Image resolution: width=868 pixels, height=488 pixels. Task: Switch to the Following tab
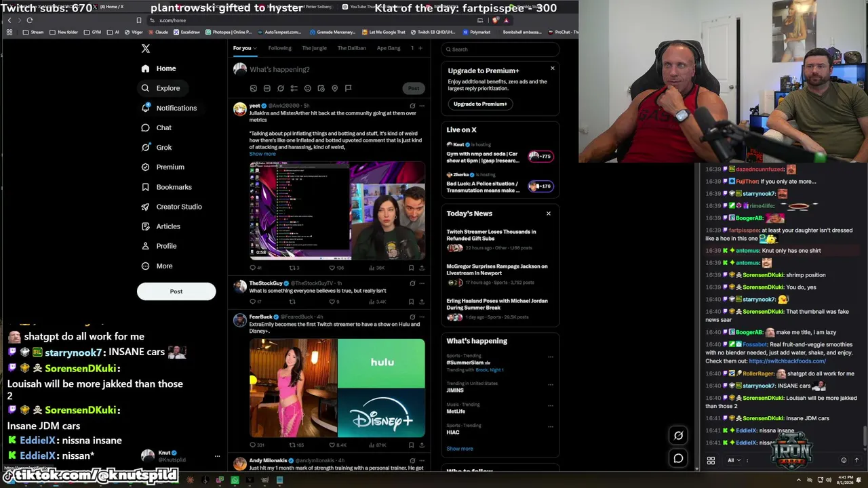tap(279, 48)
